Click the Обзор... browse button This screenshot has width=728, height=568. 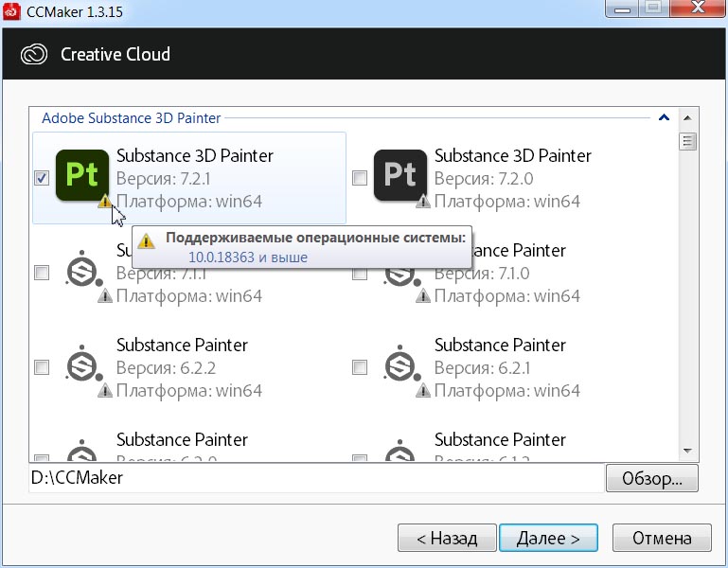click(x=652, y=478)
